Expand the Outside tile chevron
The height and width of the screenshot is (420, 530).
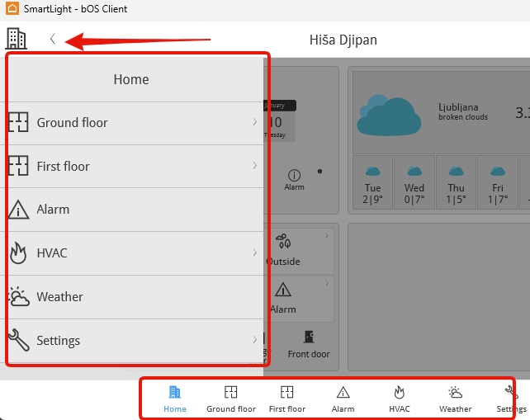click(x=327, y=235)
